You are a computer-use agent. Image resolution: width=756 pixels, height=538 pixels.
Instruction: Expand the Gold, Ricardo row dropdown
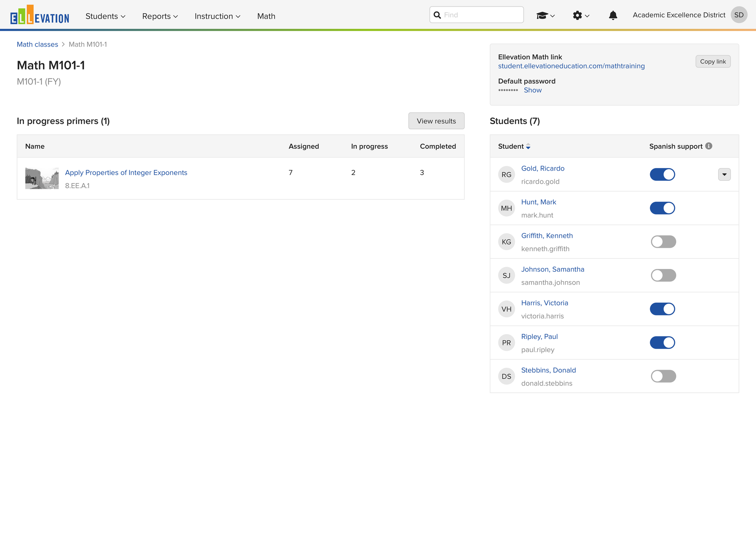click(x=724, y=174)
